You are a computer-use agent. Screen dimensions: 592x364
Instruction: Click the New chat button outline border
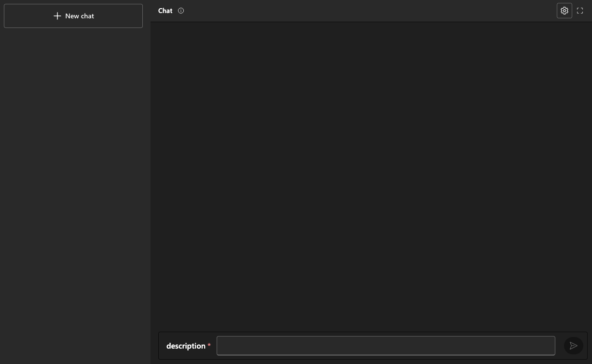(73, 4)
